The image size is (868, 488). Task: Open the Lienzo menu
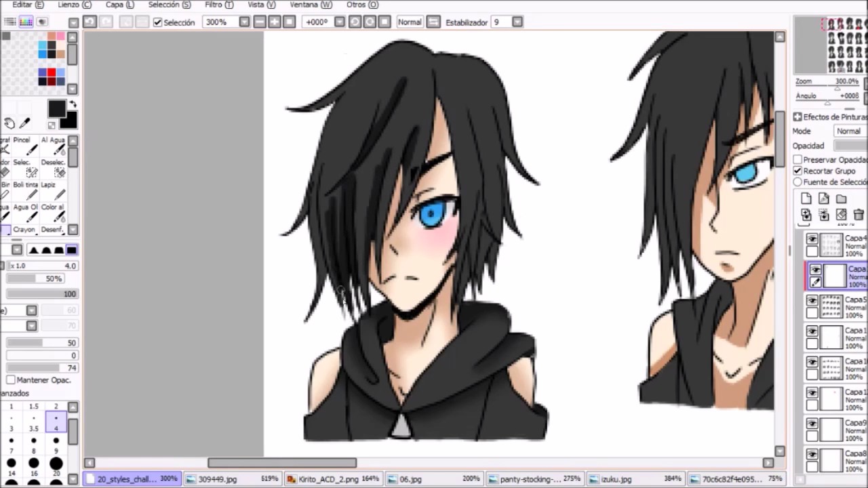click(75, 5)
